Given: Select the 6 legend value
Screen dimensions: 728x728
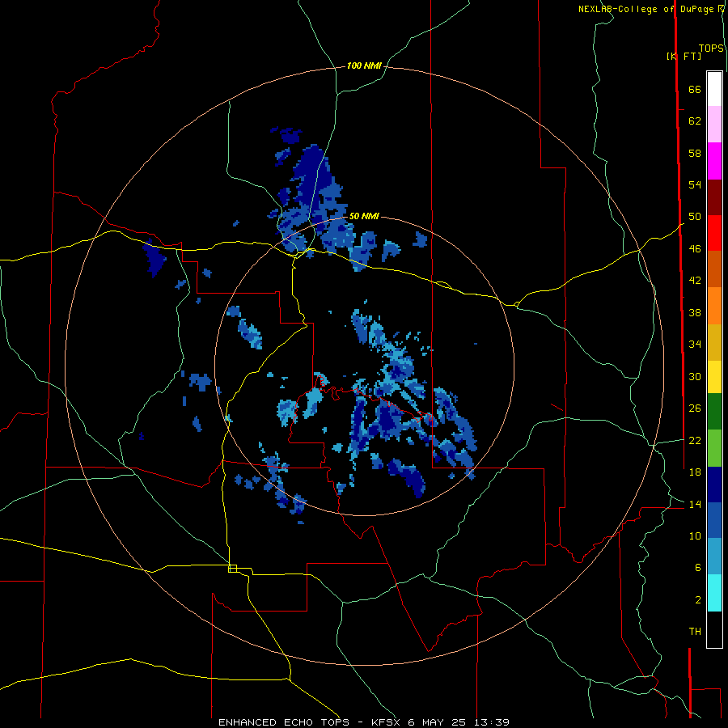Looking at the screenshot, I should click(698, 568).
